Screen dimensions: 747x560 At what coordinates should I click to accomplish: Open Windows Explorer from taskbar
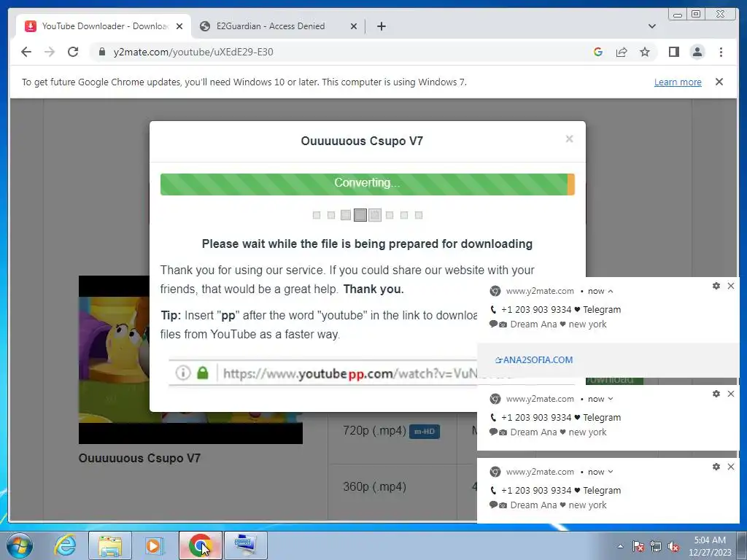[x=110, y=545]
